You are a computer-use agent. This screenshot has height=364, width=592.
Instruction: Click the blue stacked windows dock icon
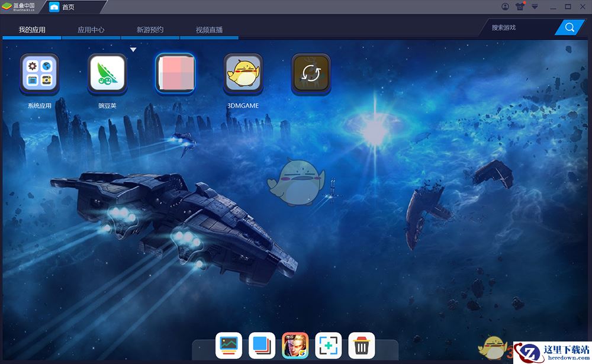tap(262, 344)
